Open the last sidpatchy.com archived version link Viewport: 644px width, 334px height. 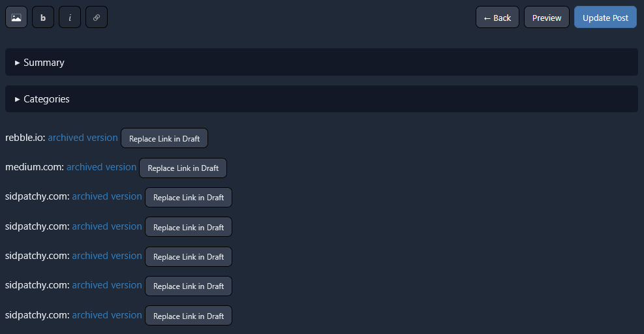click(x=107, y=315)
